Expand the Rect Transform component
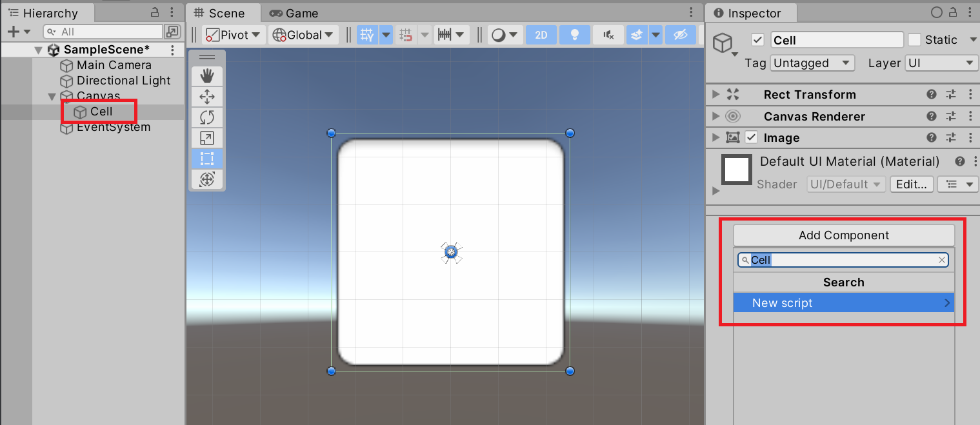This screenshot has height=425, width=980. (715, 95)
